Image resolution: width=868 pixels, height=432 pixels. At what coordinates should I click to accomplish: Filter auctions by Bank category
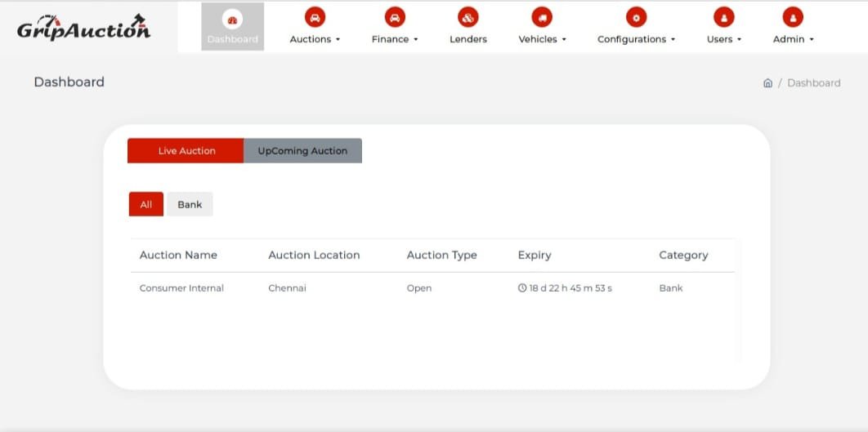coord(190,204)
